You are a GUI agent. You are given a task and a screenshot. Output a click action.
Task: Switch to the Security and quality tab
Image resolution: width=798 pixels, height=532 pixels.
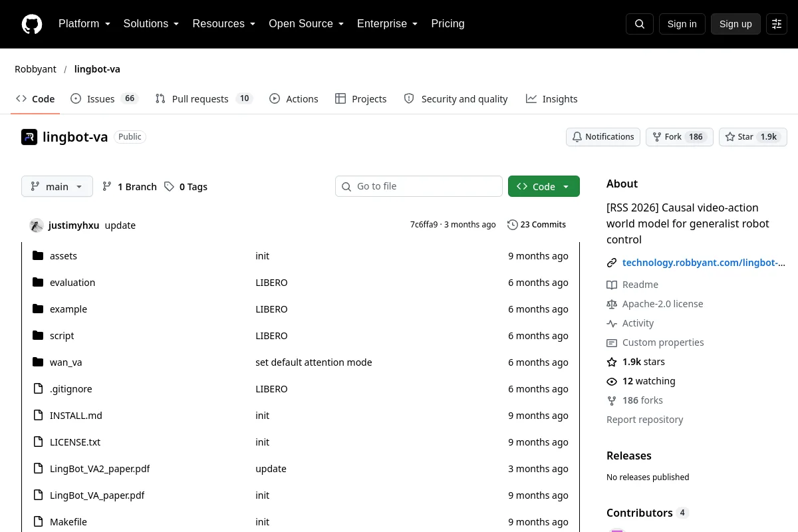pyautogui.click(x=456, y=99)
